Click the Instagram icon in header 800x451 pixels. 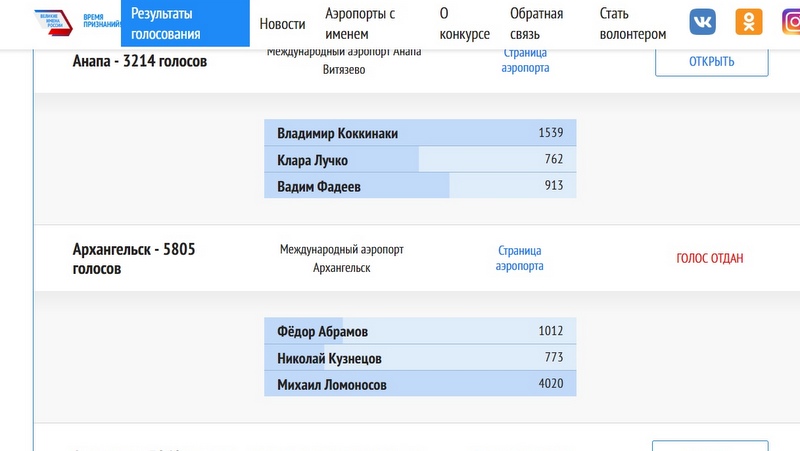tap(791, 22)
